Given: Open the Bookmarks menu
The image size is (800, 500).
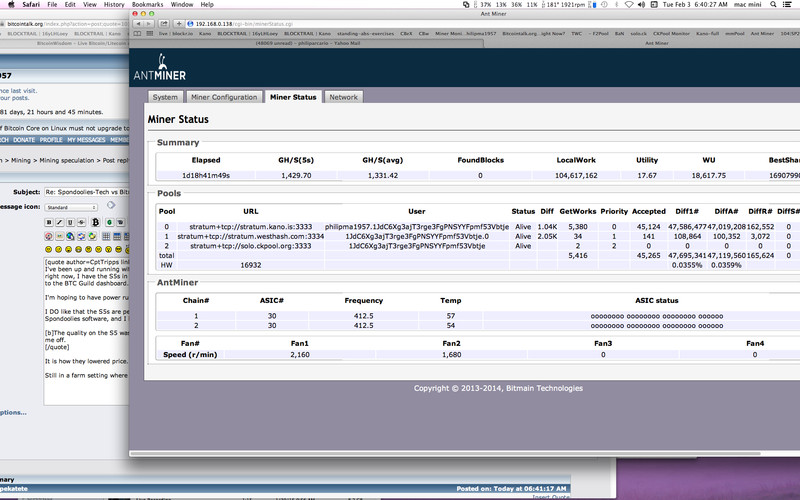Looking at the screenshot, I should coord(147,4).
